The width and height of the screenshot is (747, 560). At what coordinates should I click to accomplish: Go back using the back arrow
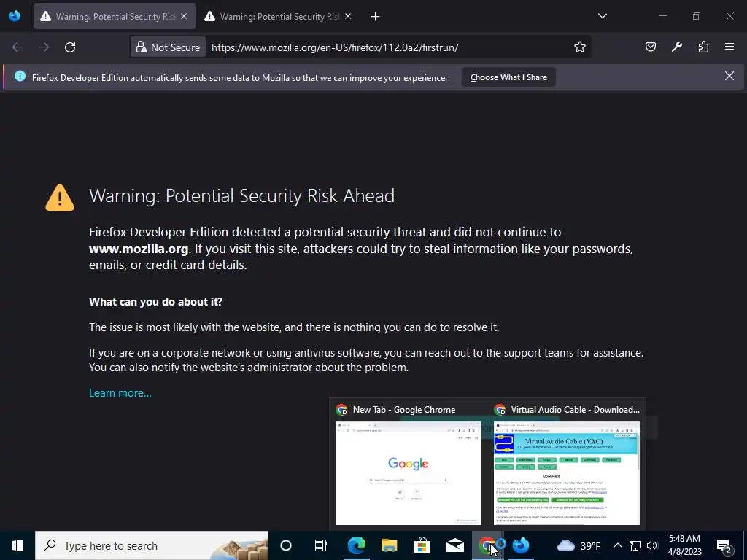click(18, 47)
